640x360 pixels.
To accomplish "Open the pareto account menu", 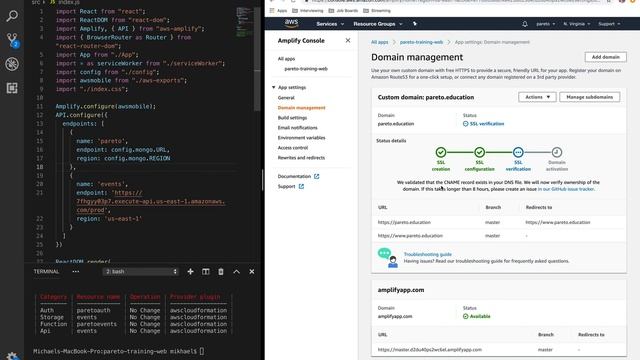I will [545, 24].
